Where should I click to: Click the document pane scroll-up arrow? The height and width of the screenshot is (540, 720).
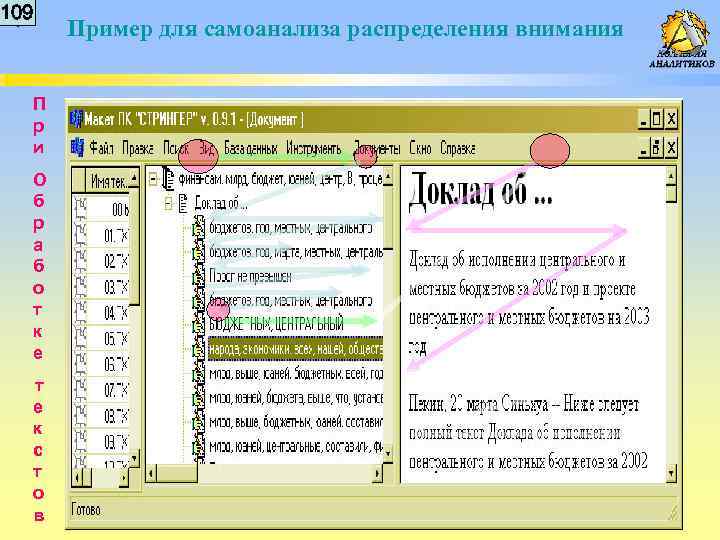pyautogui.click(x=671, y=176)
